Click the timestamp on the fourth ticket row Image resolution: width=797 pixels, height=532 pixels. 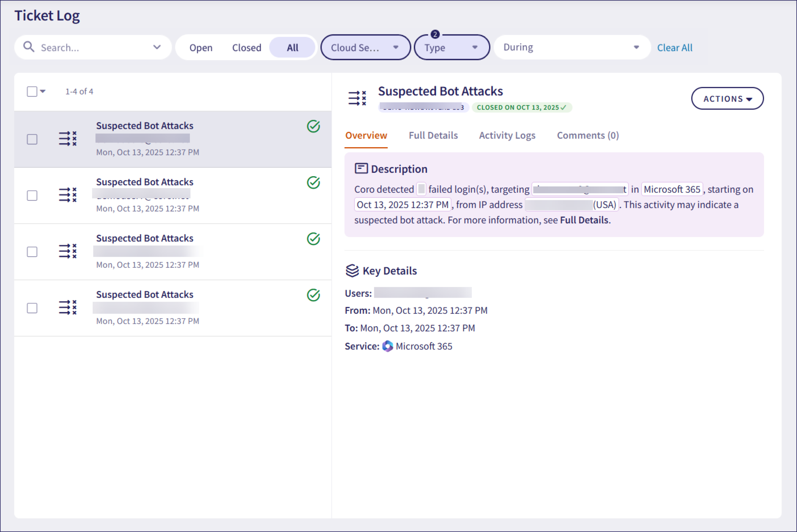[x=148, y=321]
